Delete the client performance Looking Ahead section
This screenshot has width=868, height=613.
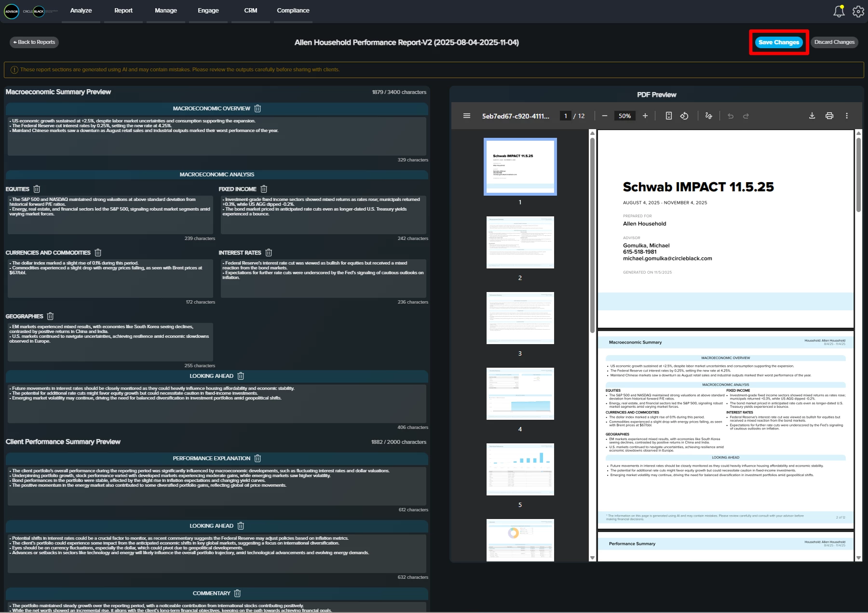241,526
